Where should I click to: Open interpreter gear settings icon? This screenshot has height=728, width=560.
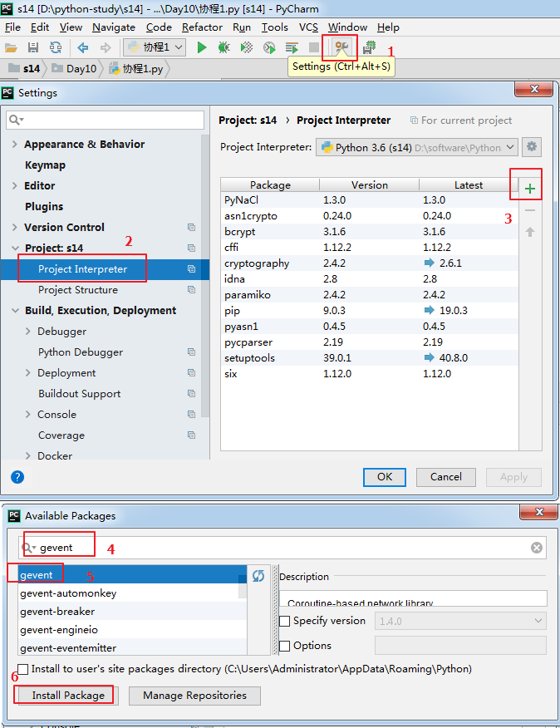click(x=533, y=147)
